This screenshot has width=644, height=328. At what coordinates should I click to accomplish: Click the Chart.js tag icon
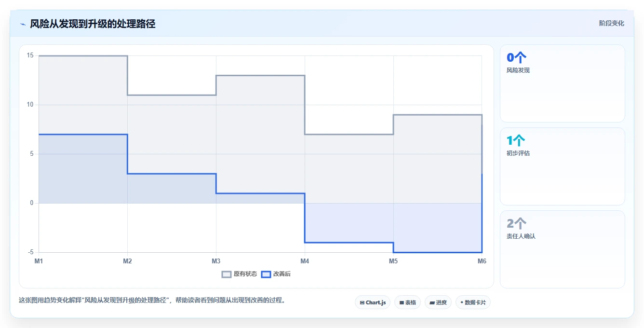tap(362, 303)
